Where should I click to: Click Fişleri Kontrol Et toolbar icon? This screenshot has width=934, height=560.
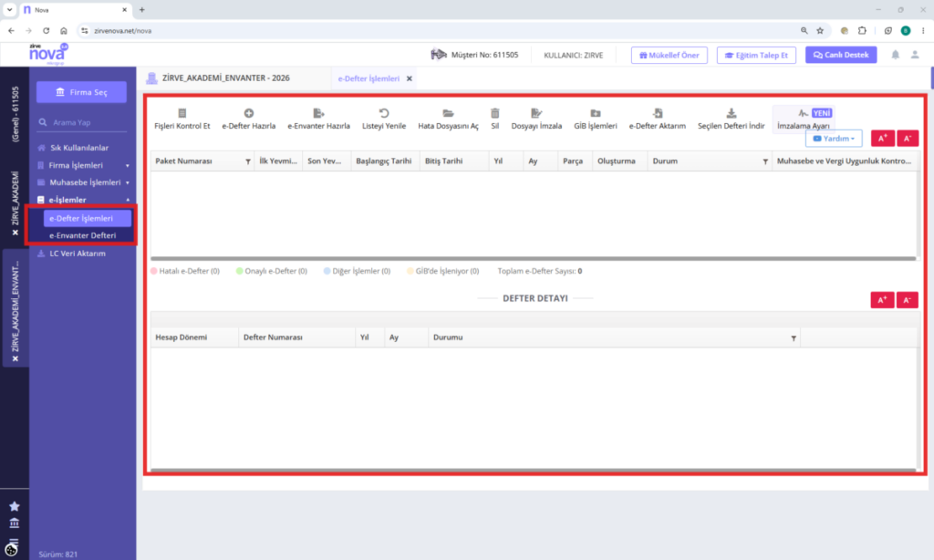pos(182,113)
